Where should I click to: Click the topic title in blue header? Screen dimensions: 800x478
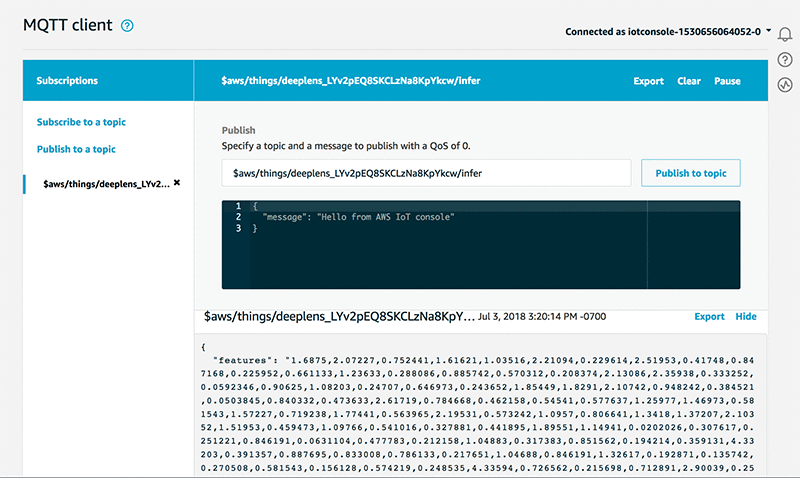click(351, 81)
